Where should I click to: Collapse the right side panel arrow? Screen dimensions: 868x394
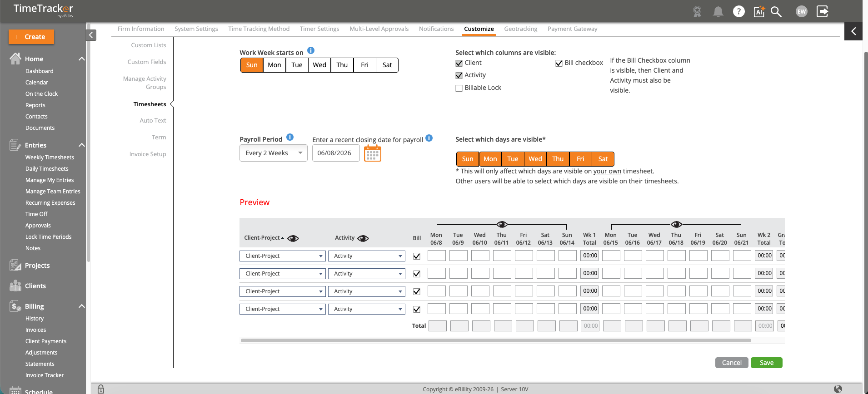coord(853,31)
